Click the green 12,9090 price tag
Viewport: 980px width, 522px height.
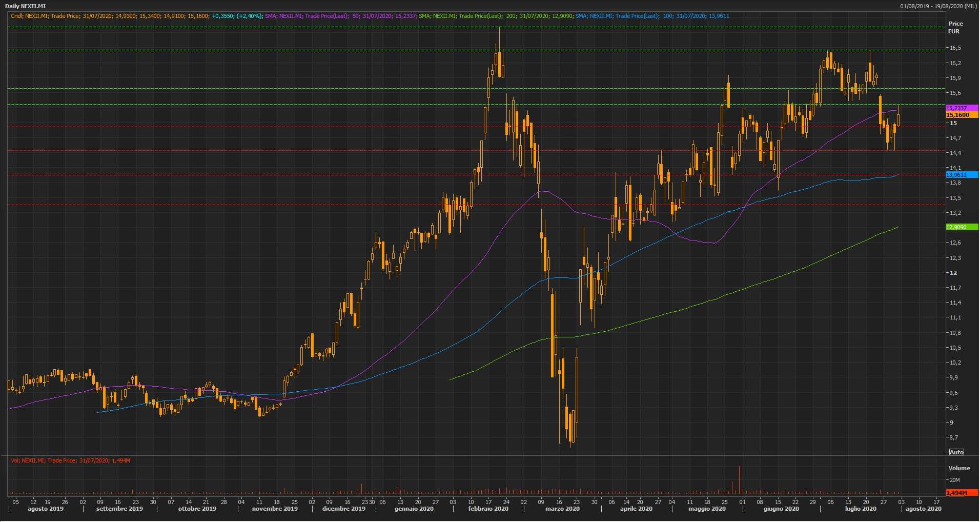pos(962,227)
